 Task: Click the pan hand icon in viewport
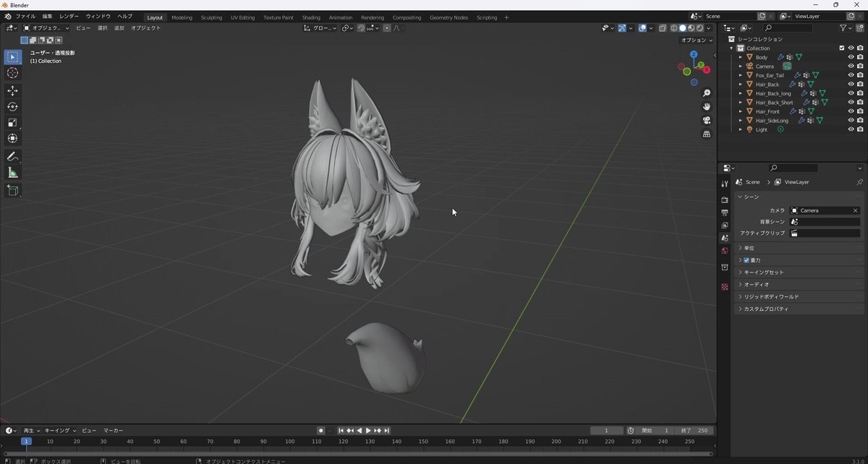[707, 107]
